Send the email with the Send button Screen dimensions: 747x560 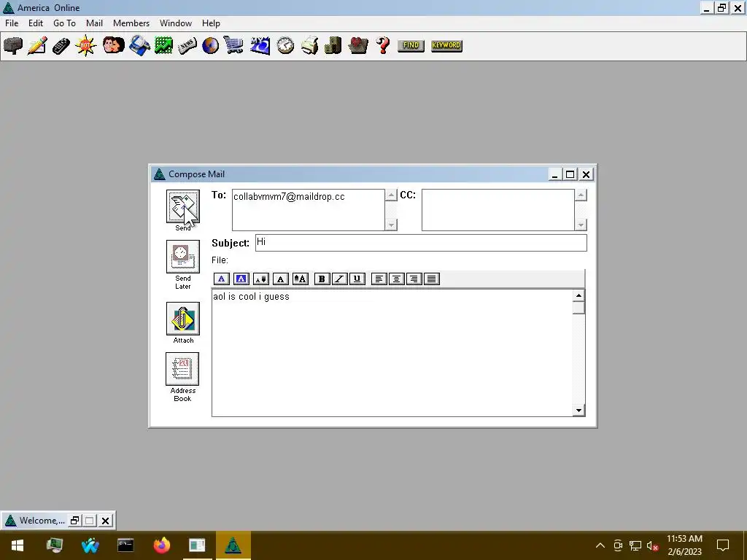pyautogui.click(x=183, y=206)
